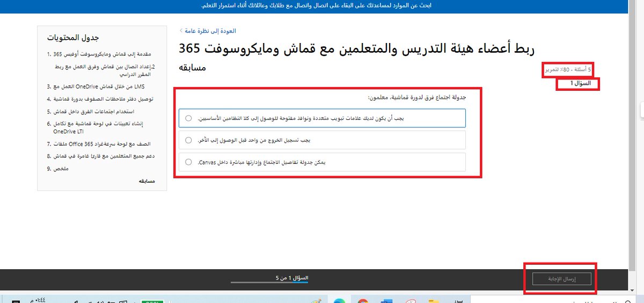The image size is (644, 303).
Task: Click the blue banner resources message at top
Action: click(317, 6)
